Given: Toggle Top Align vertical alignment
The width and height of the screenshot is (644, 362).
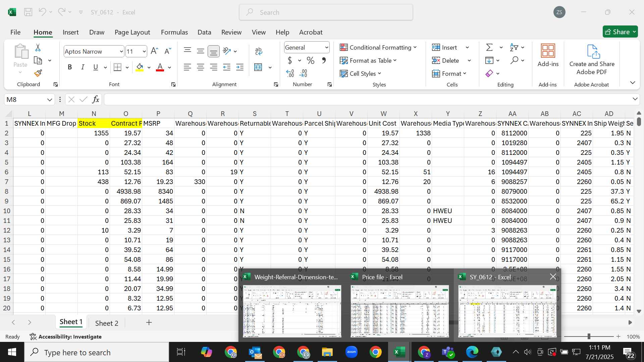Looking at the screenshot, I should (x=187, y=51).
